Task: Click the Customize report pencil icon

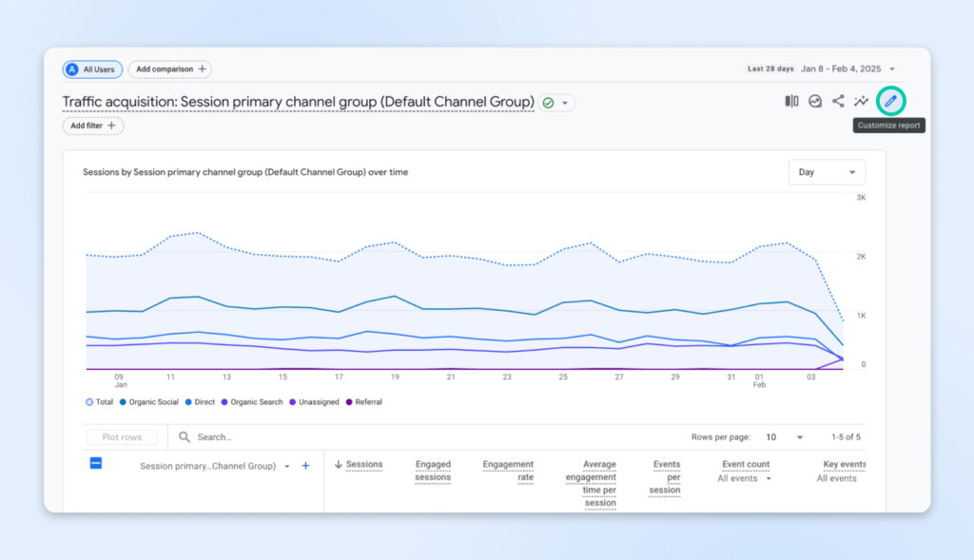Action: (890, 101)
